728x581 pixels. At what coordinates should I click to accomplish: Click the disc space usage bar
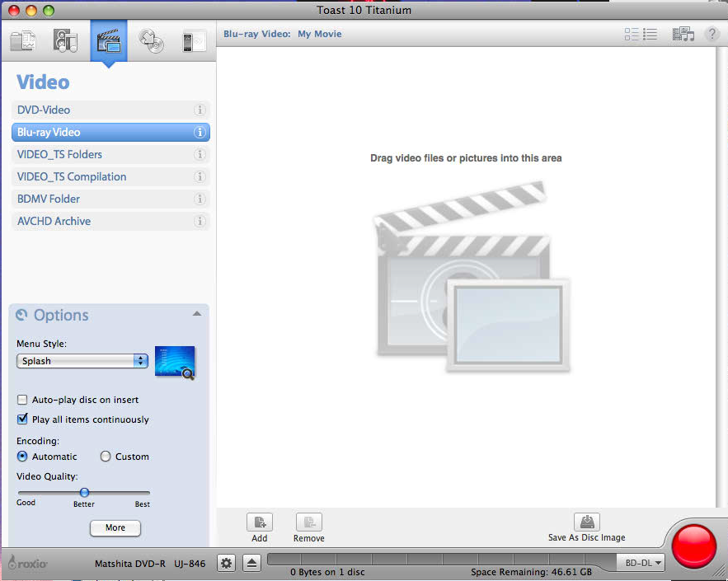pyautogui.click(x=443, y=560)
